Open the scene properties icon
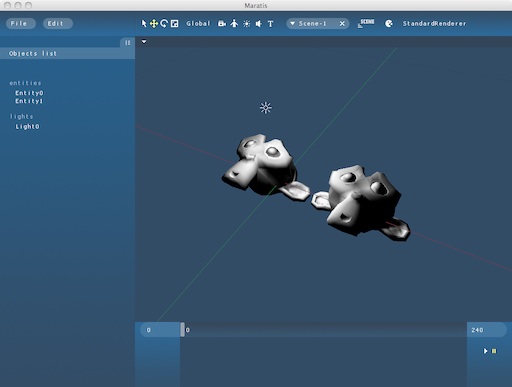The width and height of the screenshot is (512, 387). 366,23
